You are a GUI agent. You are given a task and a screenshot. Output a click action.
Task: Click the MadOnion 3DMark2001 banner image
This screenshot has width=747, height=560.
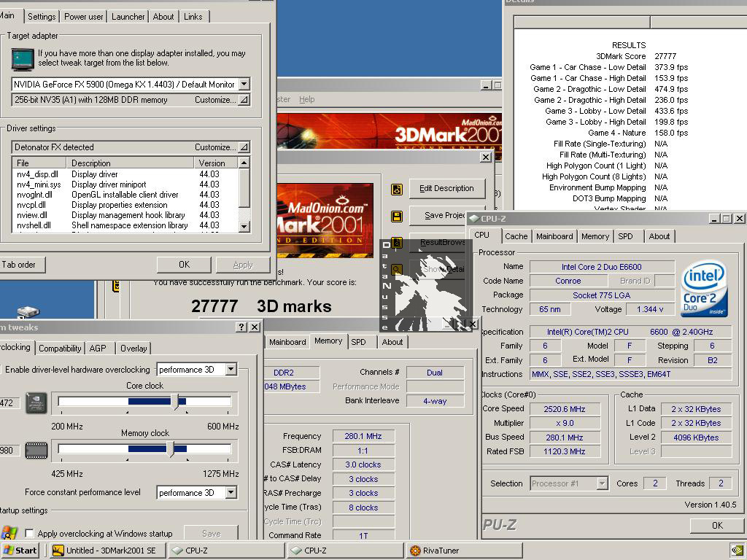coord(389,131)
